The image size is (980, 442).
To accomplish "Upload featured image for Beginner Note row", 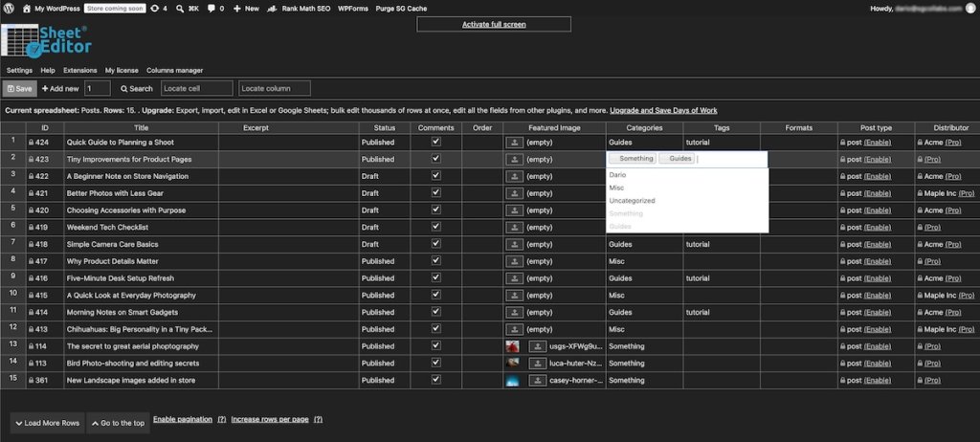I will [514, 176].
